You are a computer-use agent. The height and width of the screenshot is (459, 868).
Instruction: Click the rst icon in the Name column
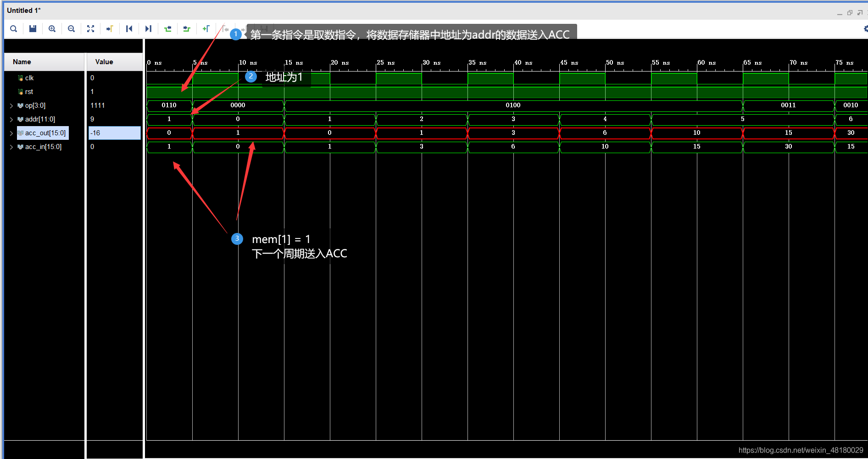pos(20,92)
